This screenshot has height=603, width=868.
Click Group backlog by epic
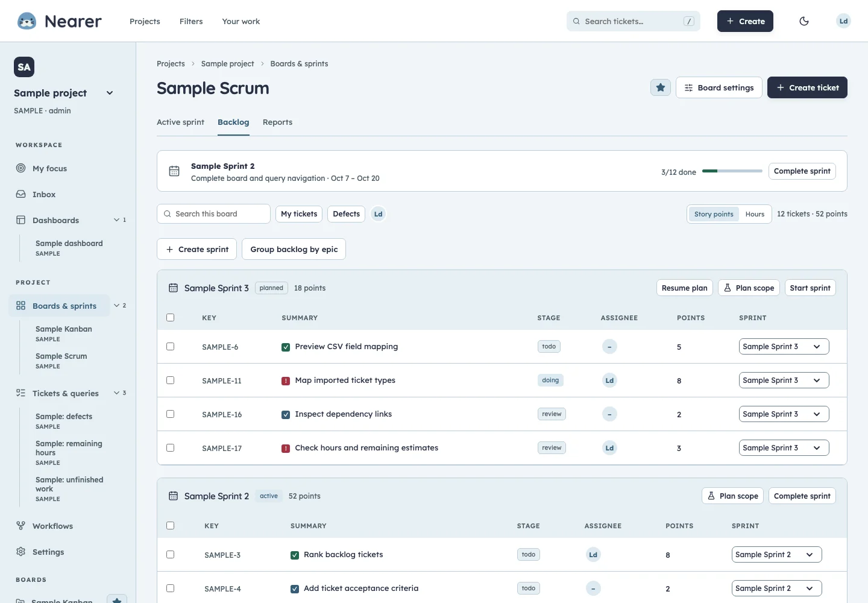tap(294, 249)
